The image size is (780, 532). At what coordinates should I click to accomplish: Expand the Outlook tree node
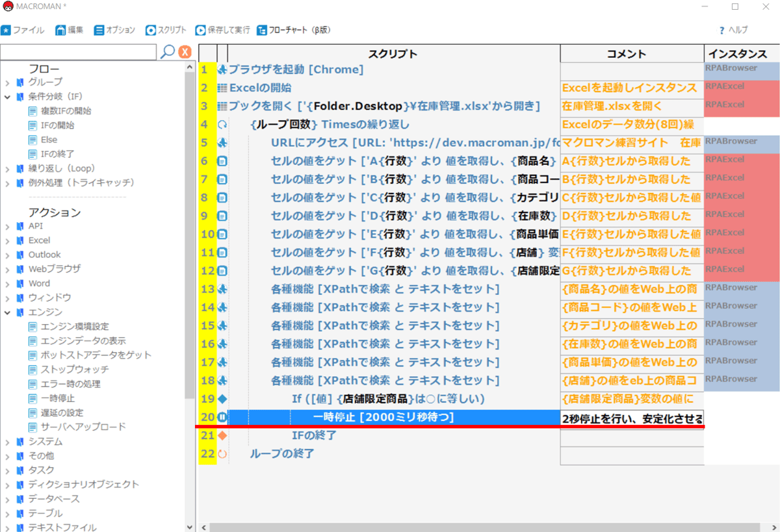(x=7, y=255)
